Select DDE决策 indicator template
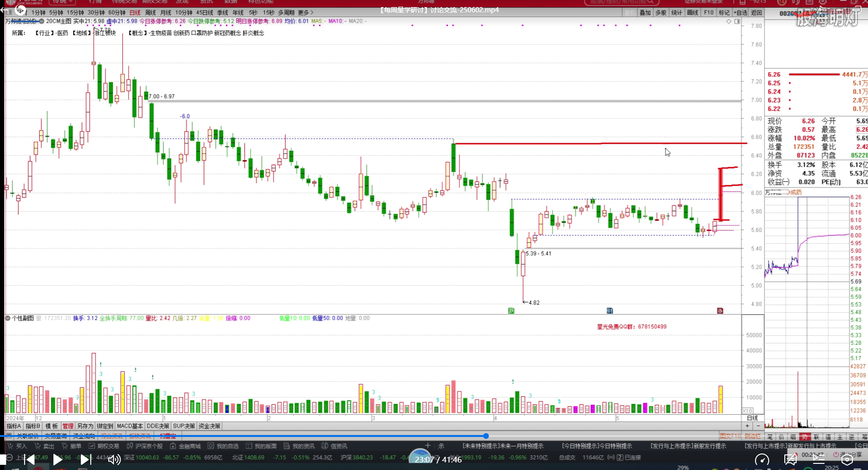This screenshot has height=470, width=868. (x=158, y=426)
